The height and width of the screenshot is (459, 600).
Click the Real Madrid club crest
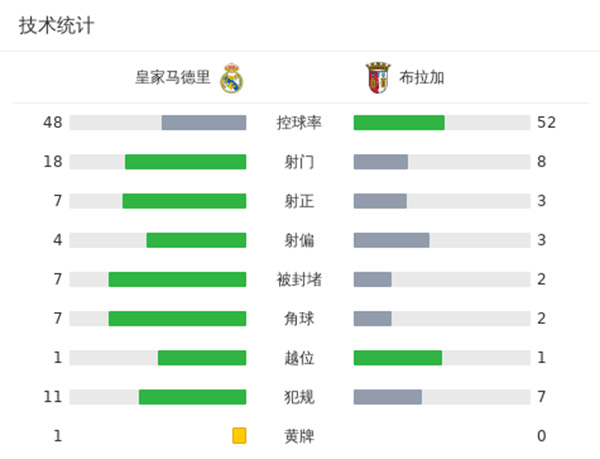tap(232, 77)
